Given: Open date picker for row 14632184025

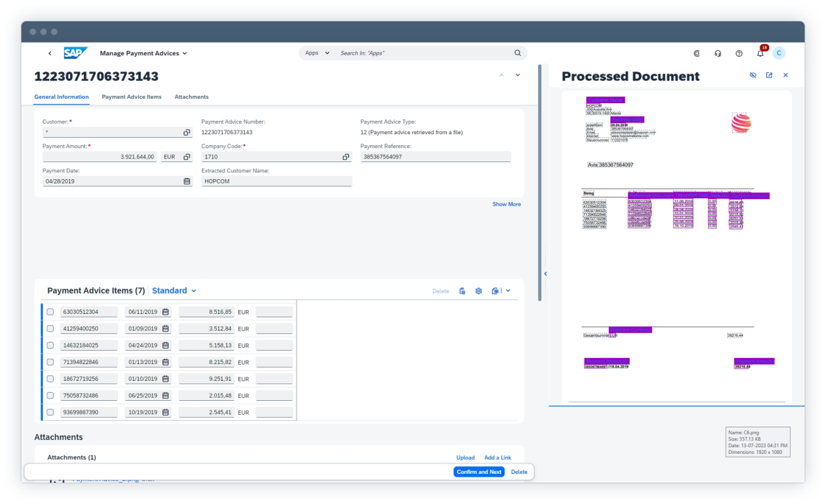Looking at the screenshot, I should pyautogui.click(x=165, y=346).
